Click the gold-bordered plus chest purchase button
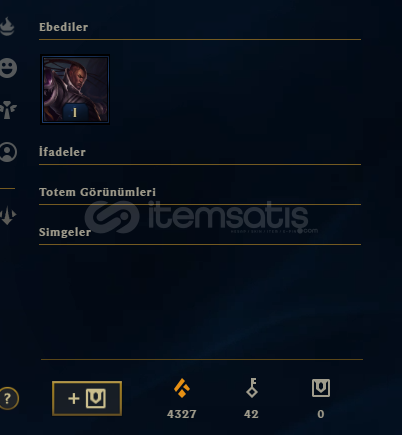 [x=87, y=398]
